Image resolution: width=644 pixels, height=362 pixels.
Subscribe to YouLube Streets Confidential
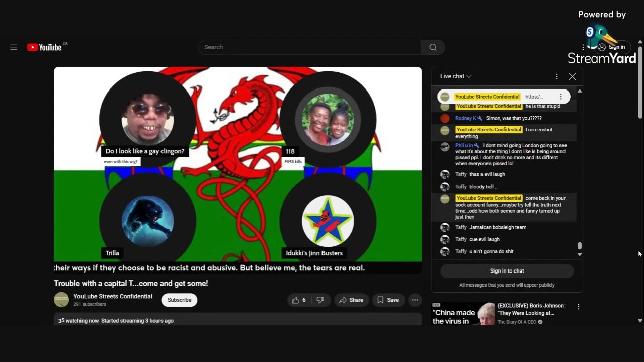click(179, 300)
